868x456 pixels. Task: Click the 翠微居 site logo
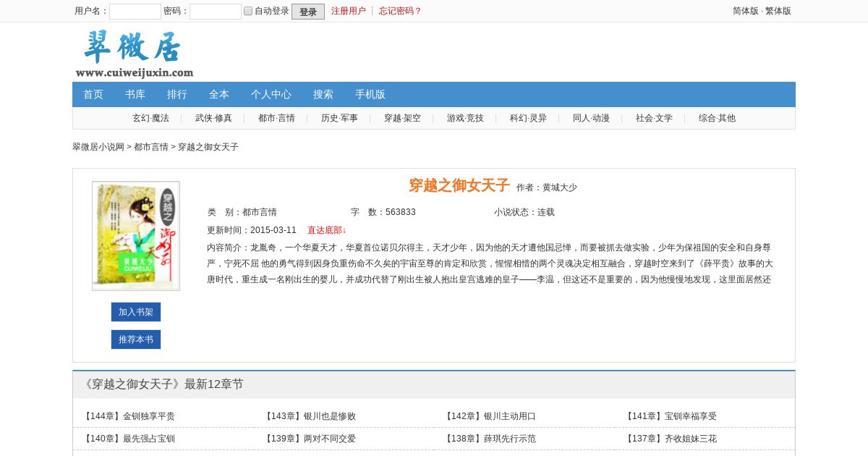[135, 53]
